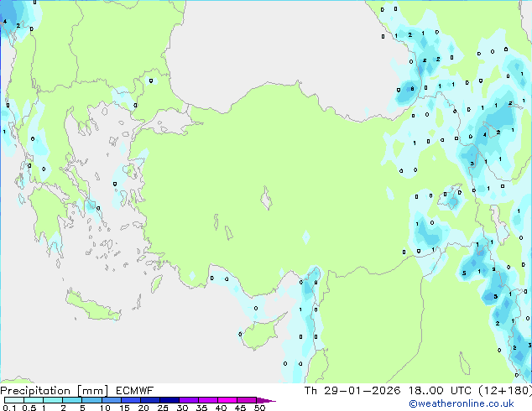Image resolution: width=532 pixels, height=411 pixels.
Task: Click the island of Cyprus on map
Action: [261, 333]
